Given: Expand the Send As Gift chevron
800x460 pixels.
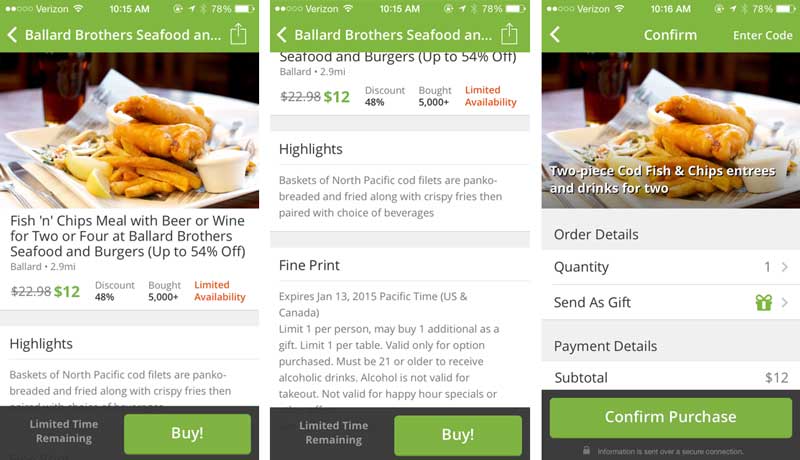Looking at the screenshot, I should coord(785,302).
